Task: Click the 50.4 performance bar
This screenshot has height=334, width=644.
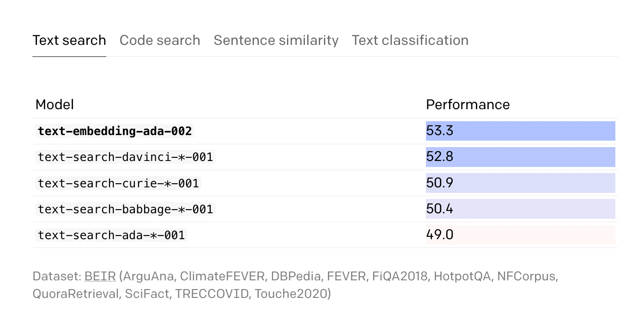Action: 521,209
